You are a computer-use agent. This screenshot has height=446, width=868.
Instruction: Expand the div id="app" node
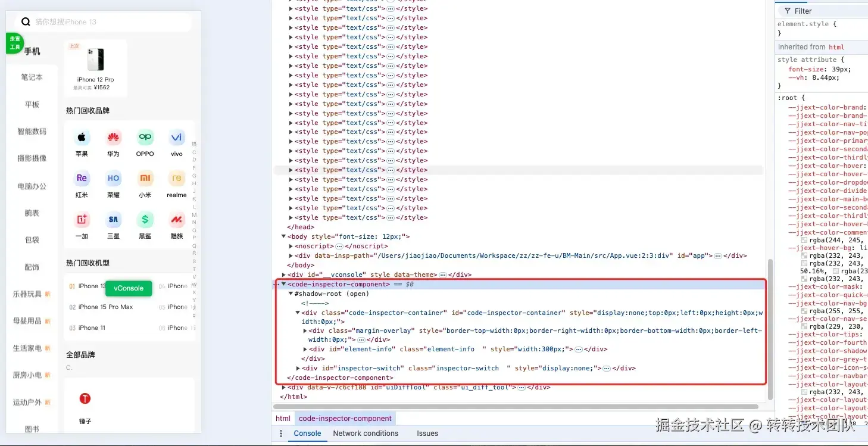point(291,255)
